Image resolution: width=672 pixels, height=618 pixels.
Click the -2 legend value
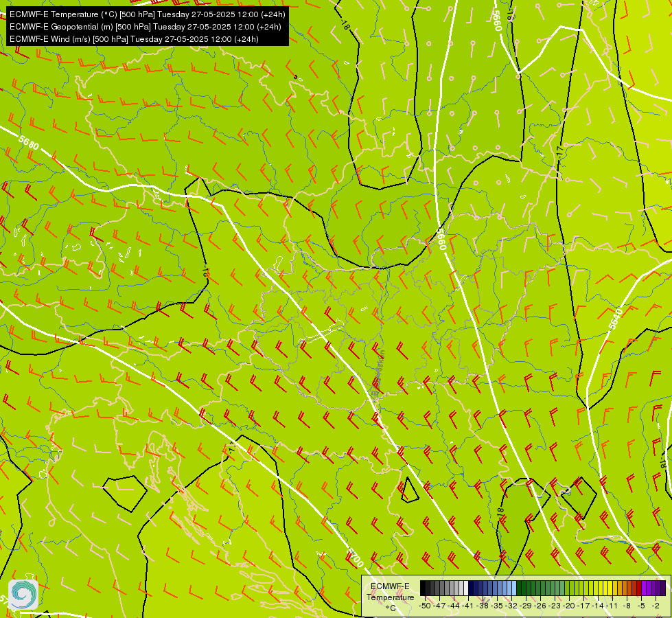[656, 606]
